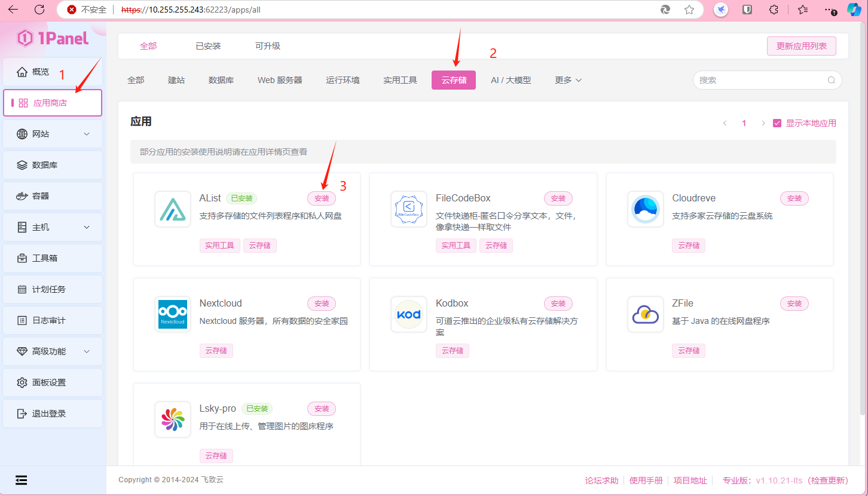Switch to the 已安装 tab
868x496 pixels.
(207, 45)
